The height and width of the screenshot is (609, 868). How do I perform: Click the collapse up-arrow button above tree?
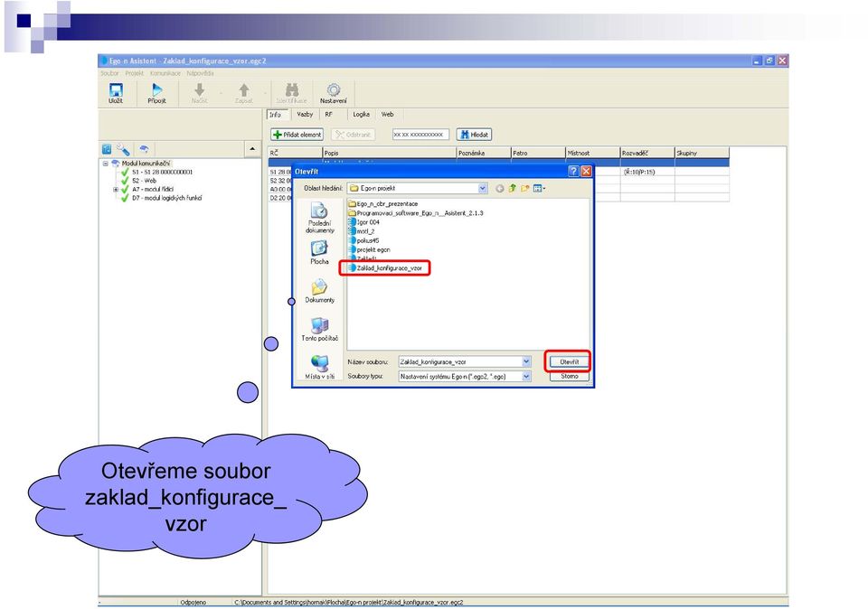coord(252,149)
